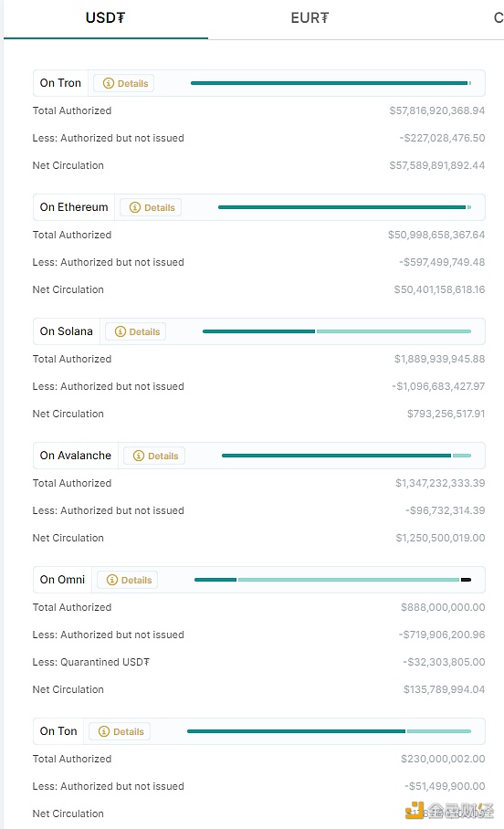Switch to the USD₮ tab
Image resolution: width=504 pixels, height=829 pixels.
click(x=105, y=18)
